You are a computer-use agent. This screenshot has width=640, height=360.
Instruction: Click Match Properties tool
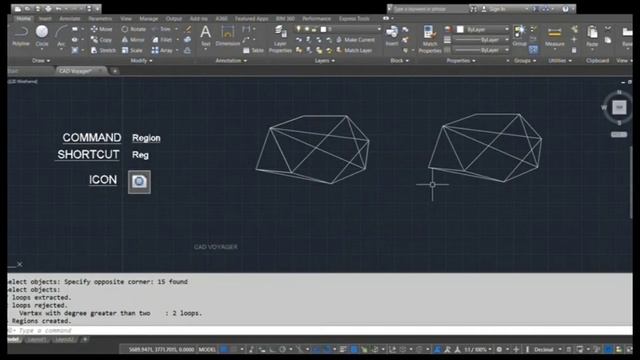point(430,39)
